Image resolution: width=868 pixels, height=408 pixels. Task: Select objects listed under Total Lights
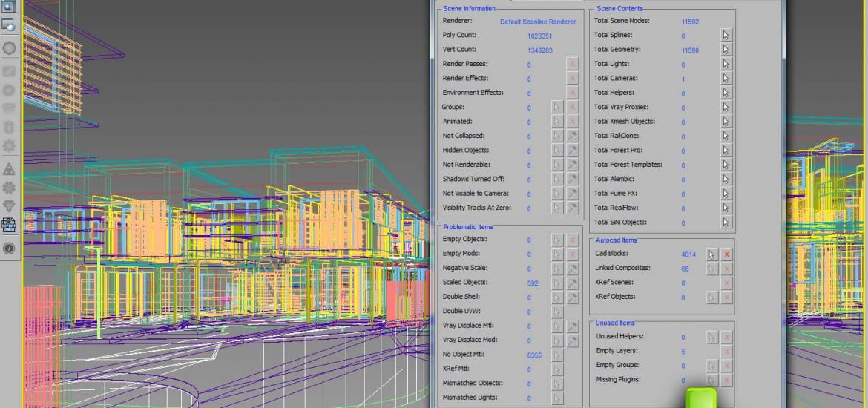point(726,64)
